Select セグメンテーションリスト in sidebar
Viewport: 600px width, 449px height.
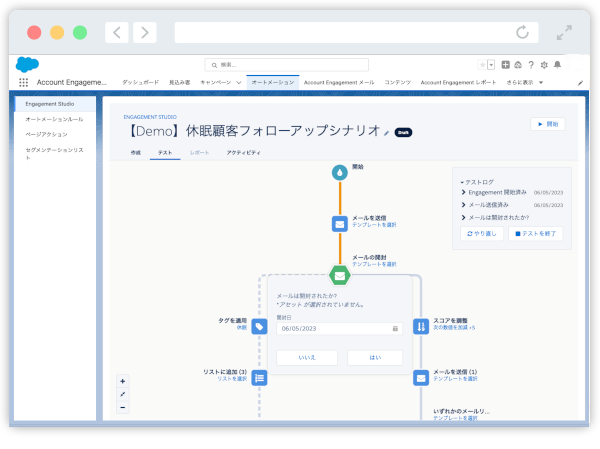pyautogui.click(x=55, y=153)
